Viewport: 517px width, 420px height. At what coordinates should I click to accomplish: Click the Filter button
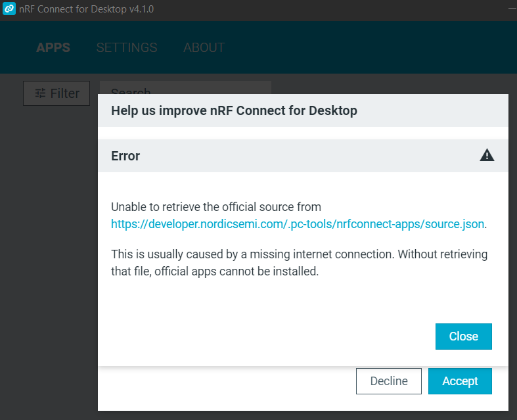(x=56, y=93)
